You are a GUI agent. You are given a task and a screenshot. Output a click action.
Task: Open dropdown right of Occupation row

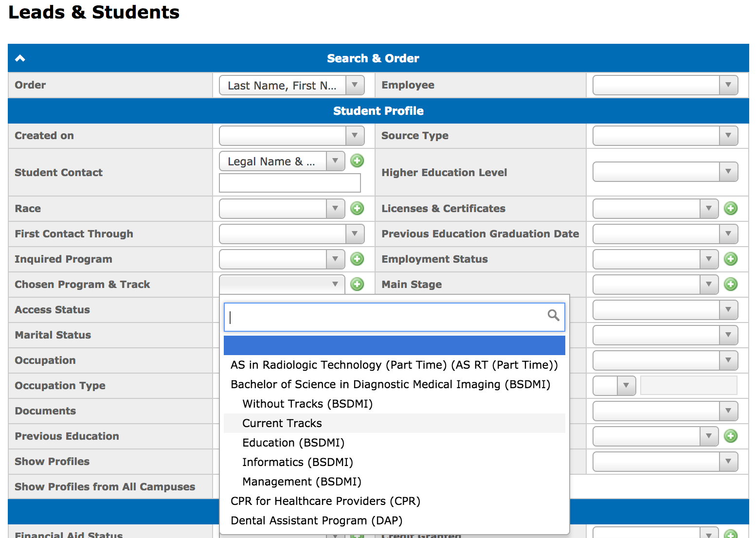click(x=665, y=360)
